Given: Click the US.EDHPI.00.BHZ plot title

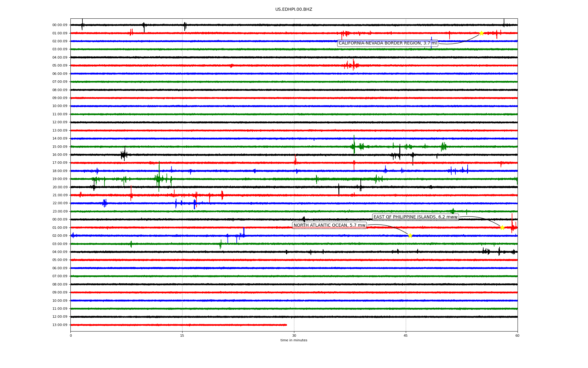Looking at the screenshot, I should coord(294,10).
